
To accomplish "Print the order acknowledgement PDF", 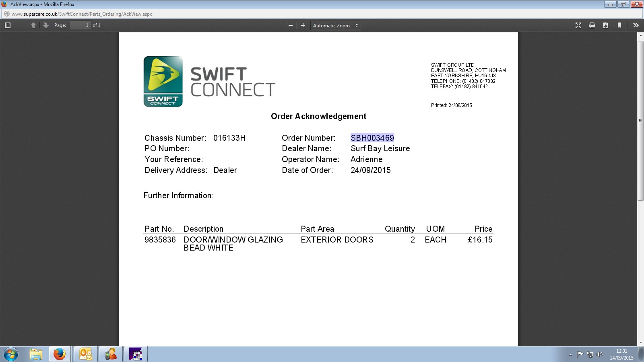I will (x=592, y=25).
